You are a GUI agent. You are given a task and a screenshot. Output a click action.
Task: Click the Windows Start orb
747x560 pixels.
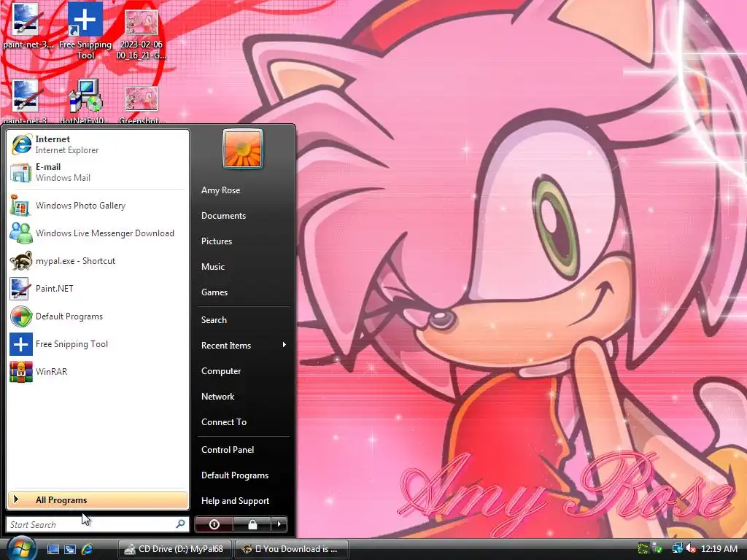20,548
